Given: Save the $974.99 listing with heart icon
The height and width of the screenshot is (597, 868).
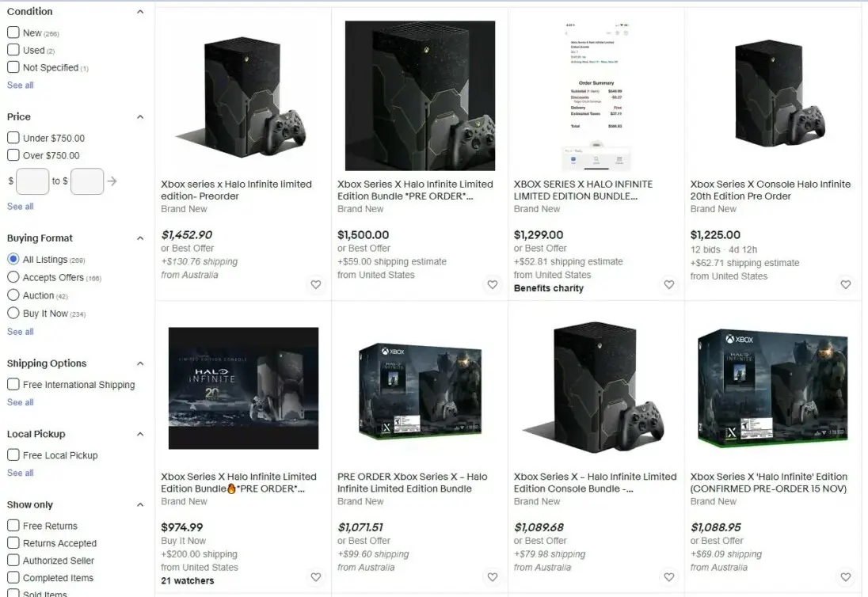Looking at the screenshot, I should (x=315, y=577).
